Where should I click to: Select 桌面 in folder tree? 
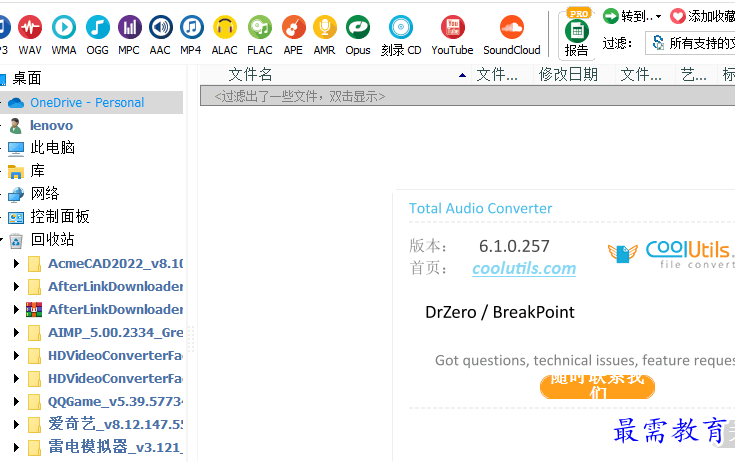pos(27,78)
